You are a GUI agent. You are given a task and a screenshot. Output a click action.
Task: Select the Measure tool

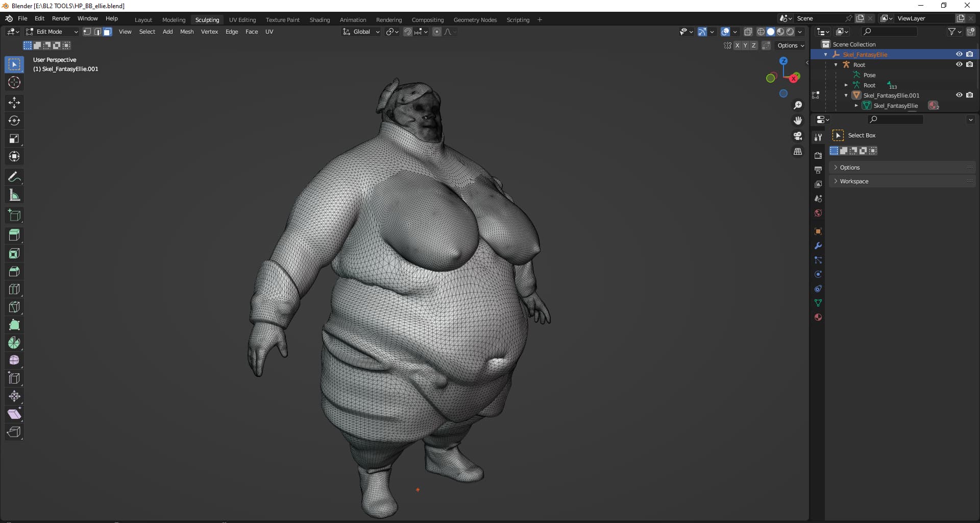pos(14,195)
